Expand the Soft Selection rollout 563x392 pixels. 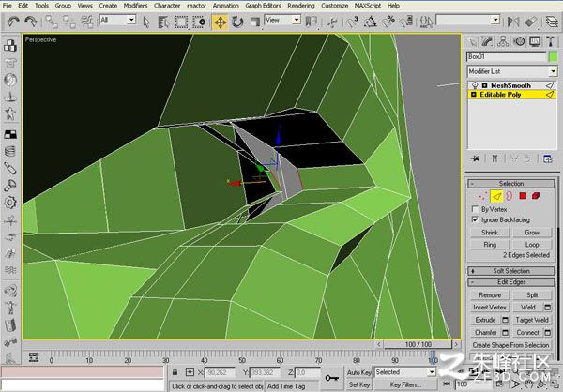pos(511,271)
